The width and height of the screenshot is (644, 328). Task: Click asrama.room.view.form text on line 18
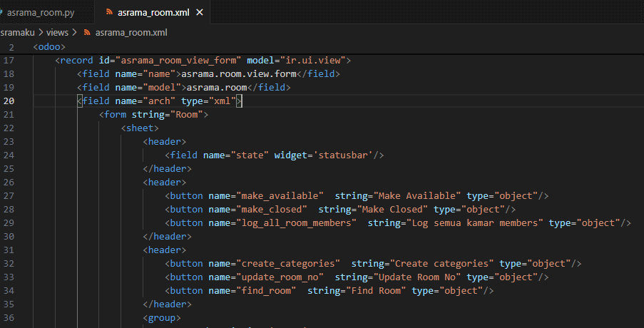239,74
